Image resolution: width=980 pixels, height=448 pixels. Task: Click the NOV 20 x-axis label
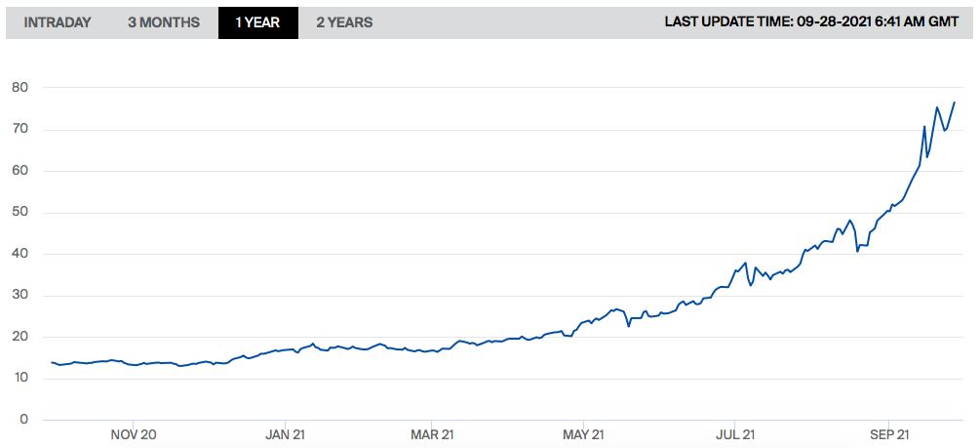tap(134, 434)
